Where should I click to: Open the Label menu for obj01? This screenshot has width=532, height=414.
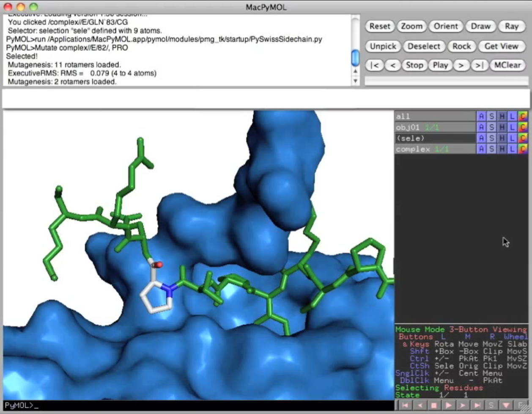tap(512, 127)
